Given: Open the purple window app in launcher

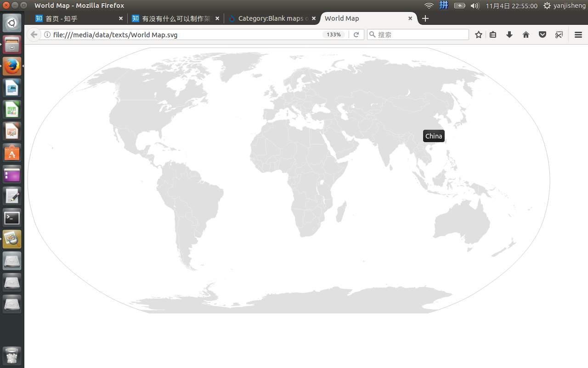Looking at the screenshot, I should (x=12, y=174).
